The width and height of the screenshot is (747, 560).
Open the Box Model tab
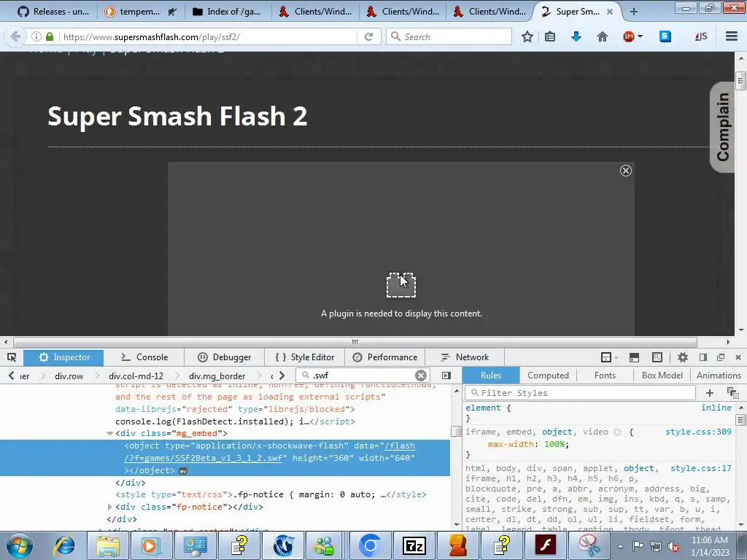point(662,376)
